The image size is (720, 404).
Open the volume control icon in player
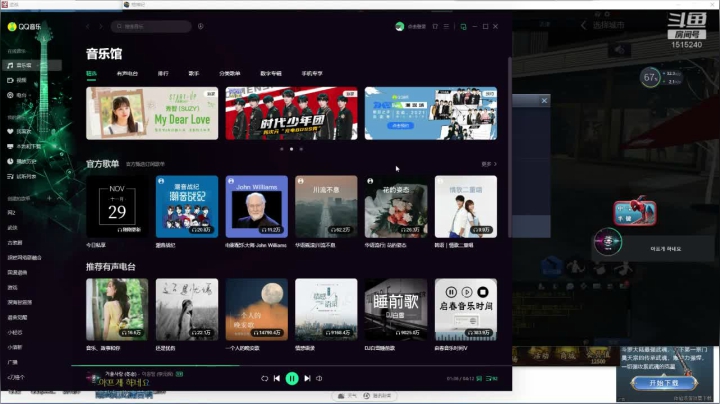tap(319, 378)
